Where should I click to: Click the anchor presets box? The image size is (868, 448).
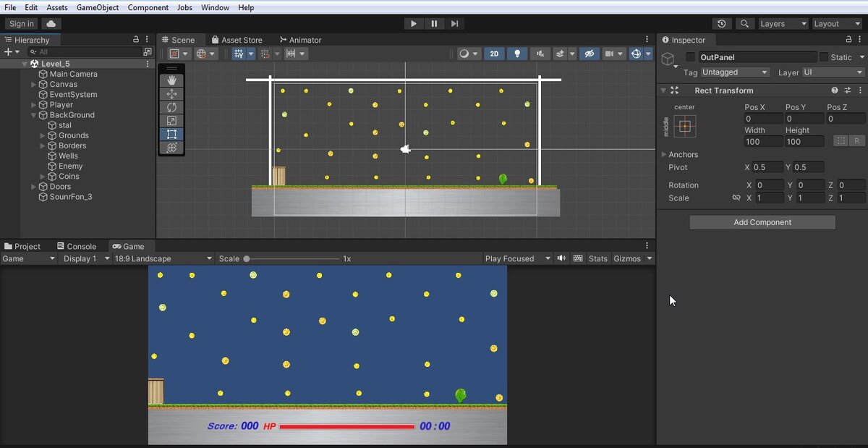[684, 126]
